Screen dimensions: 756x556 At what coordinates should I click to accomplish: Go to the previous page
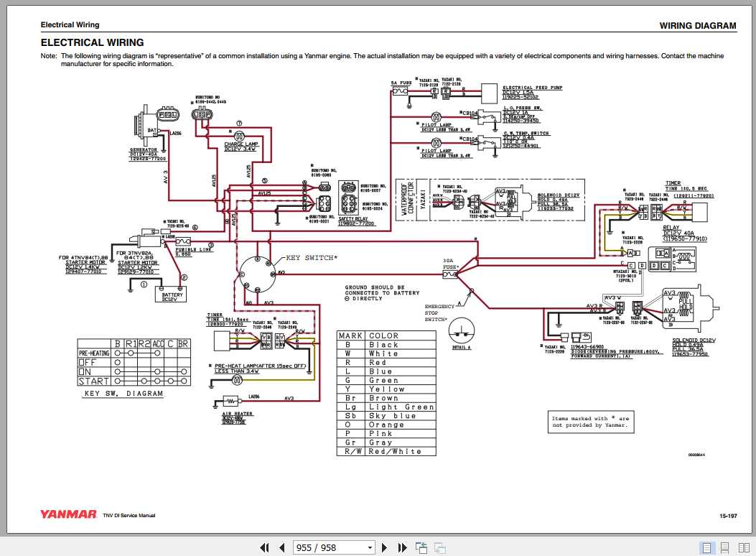[x=282, y=547]
